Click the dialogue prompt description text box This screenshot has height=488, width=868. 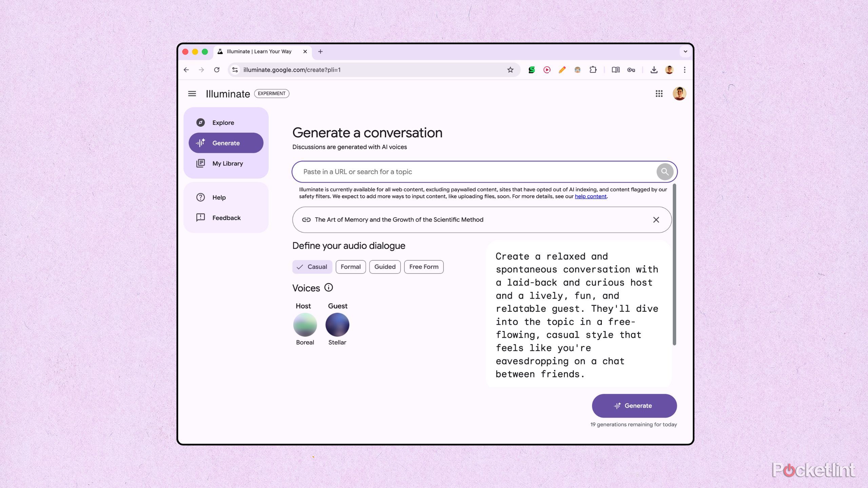pyautogui.click(x=578, y=314)
